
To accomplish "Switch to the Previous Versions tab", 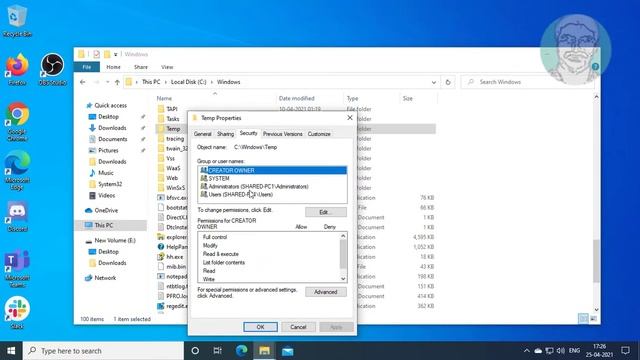I will pyautogui.click(x=282, y=134).
